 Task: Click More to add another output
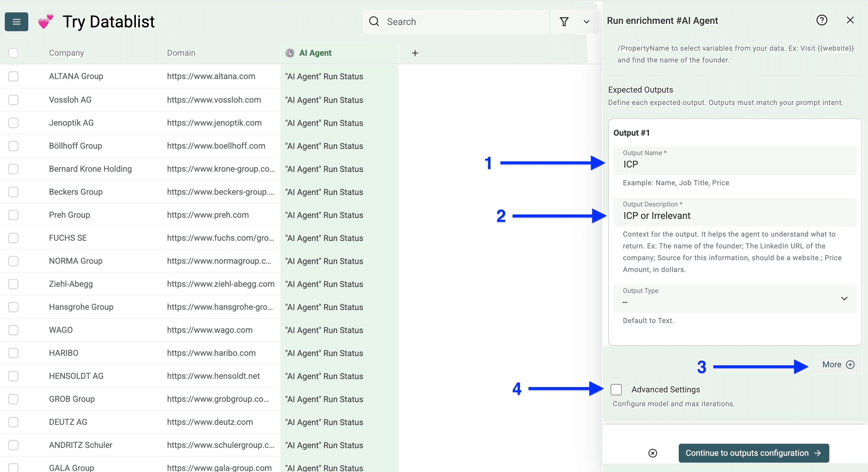click(x=838, y=364)
